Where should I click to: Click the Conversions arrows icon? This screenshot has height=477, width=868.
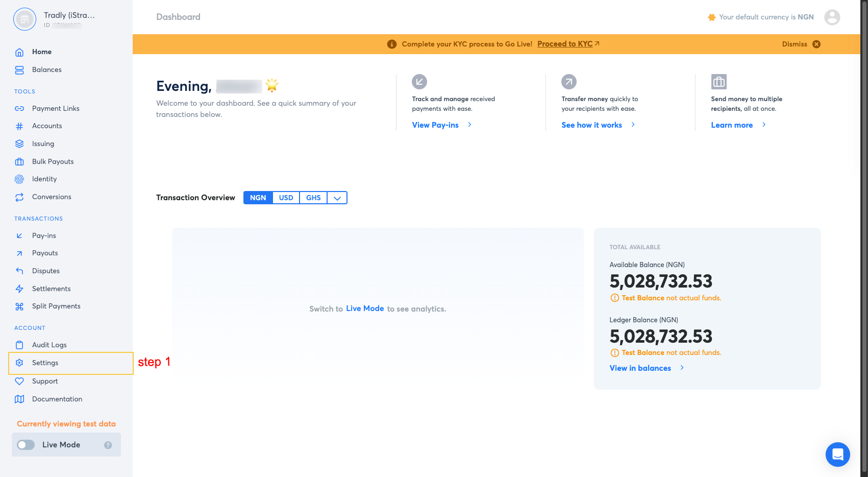19,197
